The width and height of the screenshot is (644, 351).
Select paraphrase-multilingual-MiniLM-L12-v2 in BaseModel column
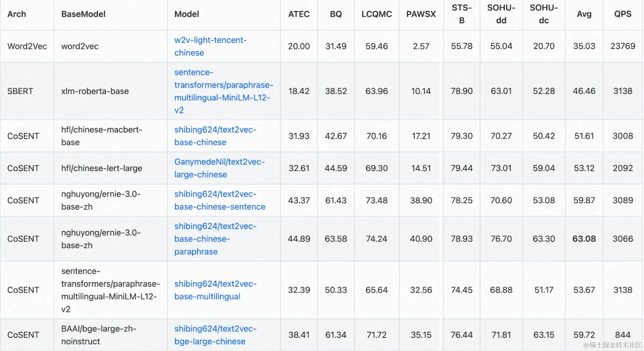point(111,290)
